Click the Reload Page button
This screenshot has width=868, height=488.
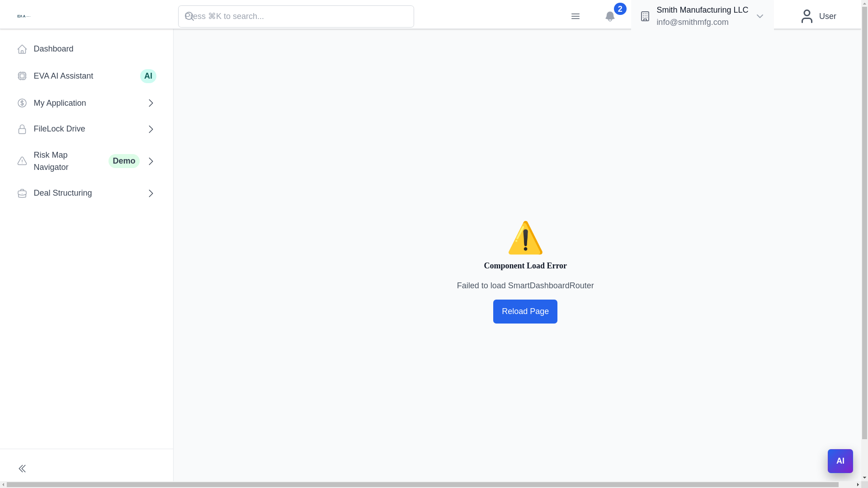tap(525, 311)
